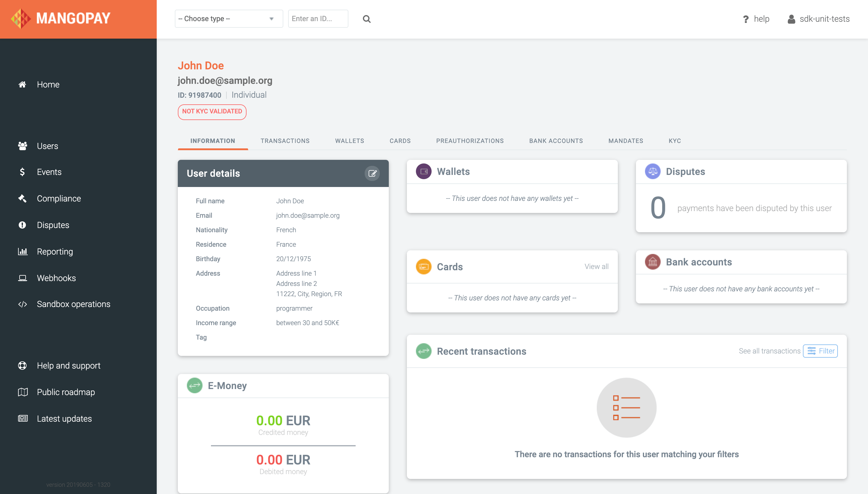Open the Choose type dropdown
The height and width of the screenshot is (494, 868).
tap(228, 19)
